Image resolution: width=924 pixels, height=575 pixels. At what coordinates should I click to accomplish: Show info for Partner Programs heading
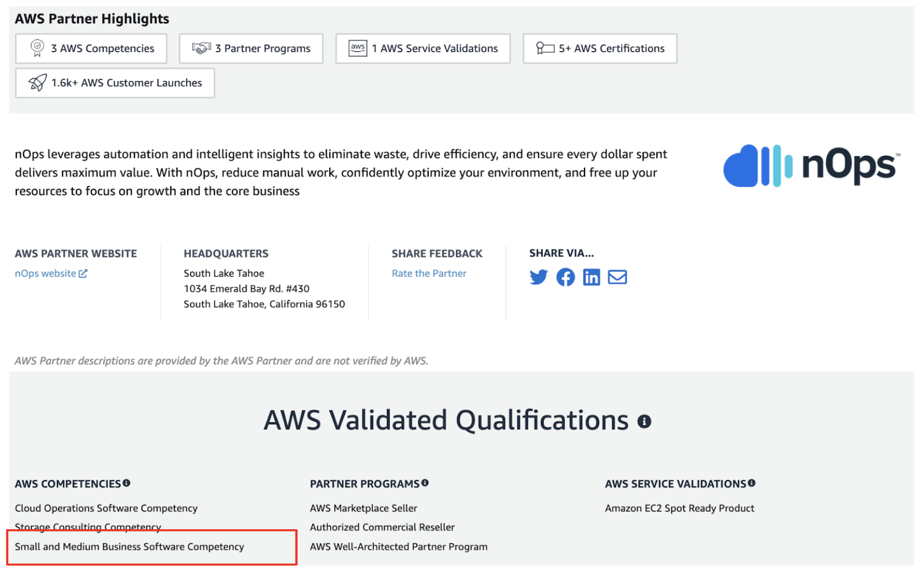[425, 483]
